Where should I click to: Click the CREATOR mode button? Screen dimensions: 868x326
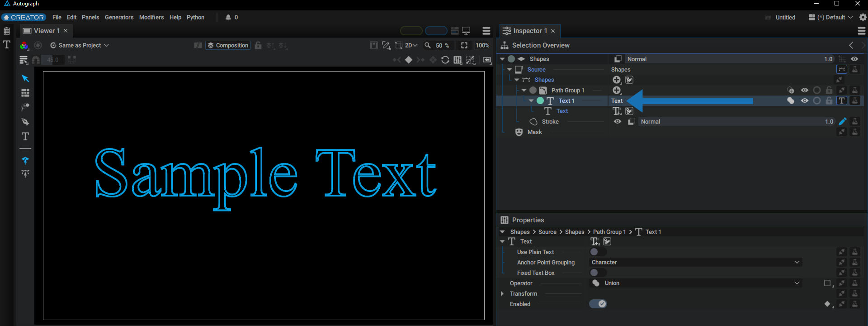point(24,17)
